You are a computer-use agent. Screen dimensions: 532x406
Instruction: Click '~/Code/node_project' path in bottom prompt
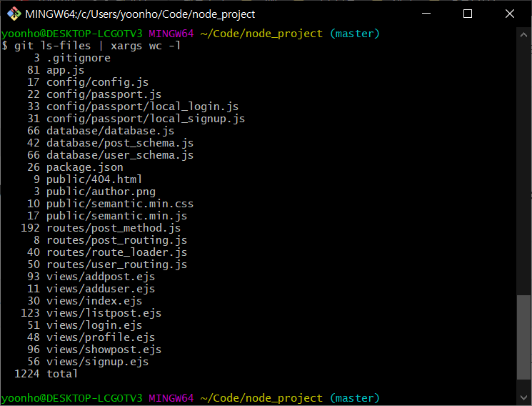(261, 398)
